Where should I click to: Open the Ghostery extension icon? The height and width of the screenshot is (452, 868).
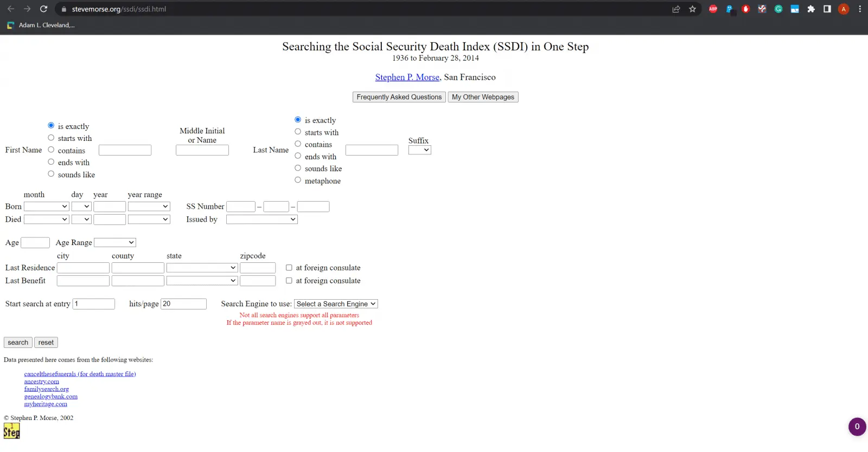click(x=729, y=9)
